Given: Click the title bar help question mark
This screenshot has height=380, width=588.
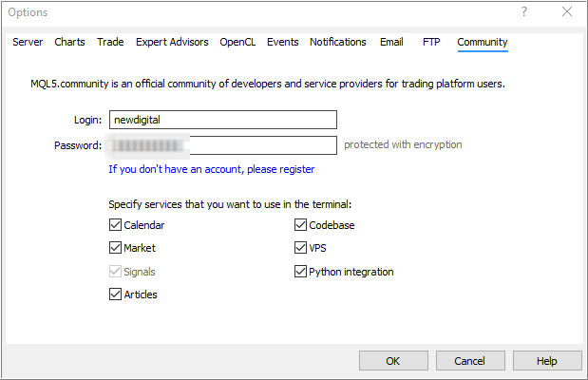Looking at the screenshot, I should click(524, 12).
